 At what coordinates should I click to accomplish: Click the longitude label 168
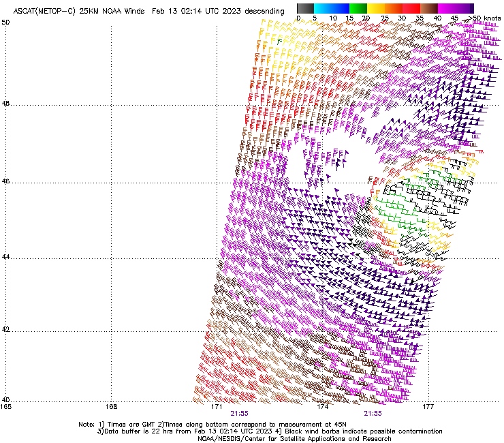[x=111, y=407]
